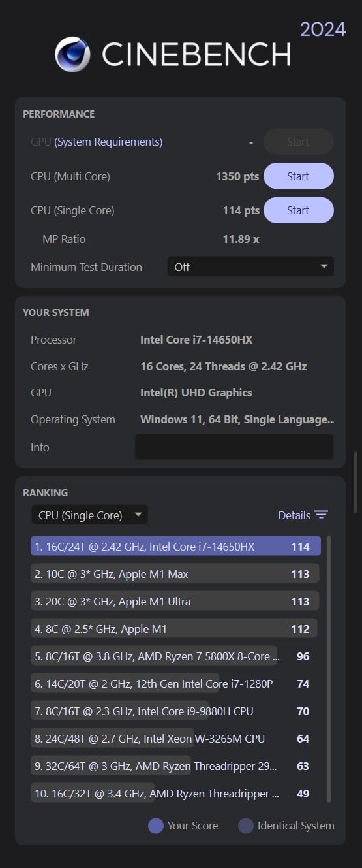Expand the CPU (Single Core) ranking dropdown

89,515
